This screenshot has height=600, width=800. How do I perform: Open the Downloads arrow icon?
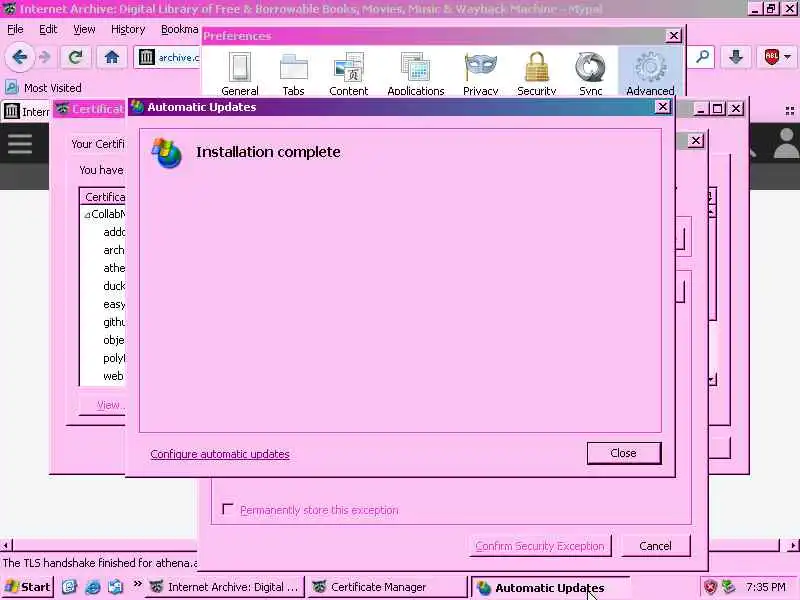735,57
